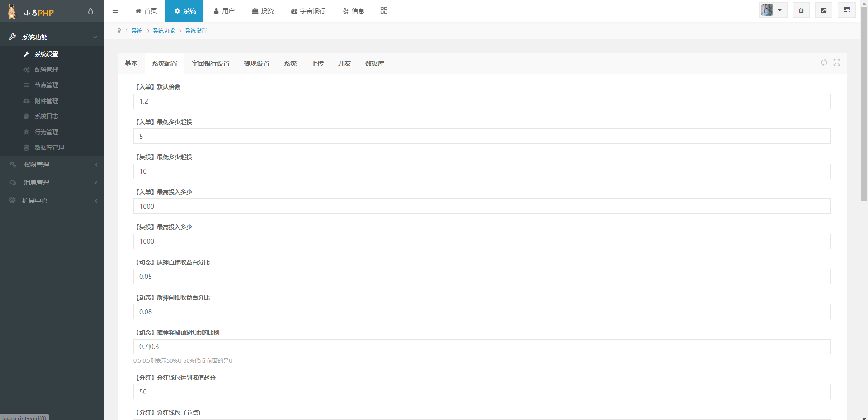Click the label "【入单】默认倍数"
Screen dimensions: 868x420
[x=157, y=87]
